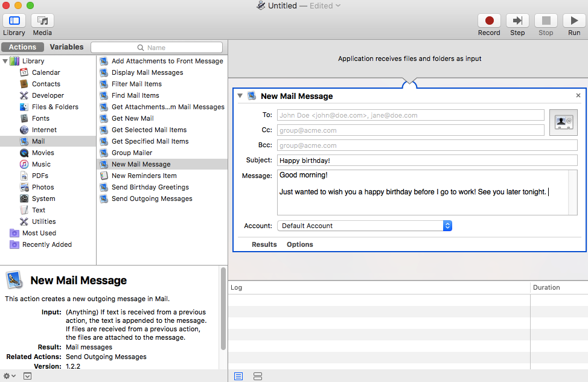Click the Name search field

click(x=157, y=48)
